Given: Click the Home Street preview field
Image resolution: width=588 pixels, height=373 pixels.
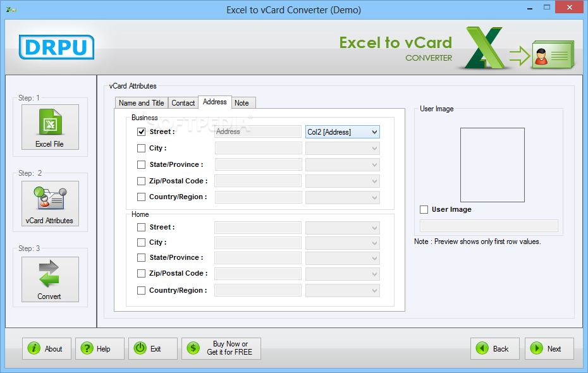Looking at the screenshot, I should (258, 228).
